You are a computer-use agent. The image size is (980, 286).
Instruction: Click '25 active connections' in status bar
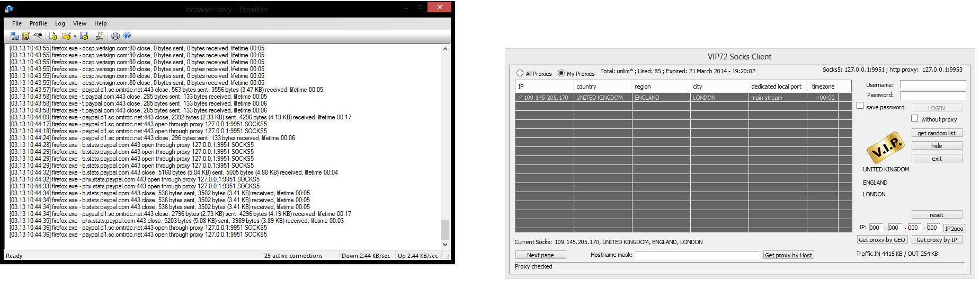(x=293, y=256)
